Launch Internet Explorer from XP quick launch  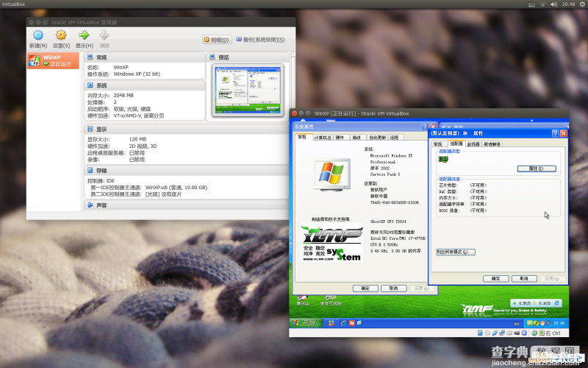point(343,323)
